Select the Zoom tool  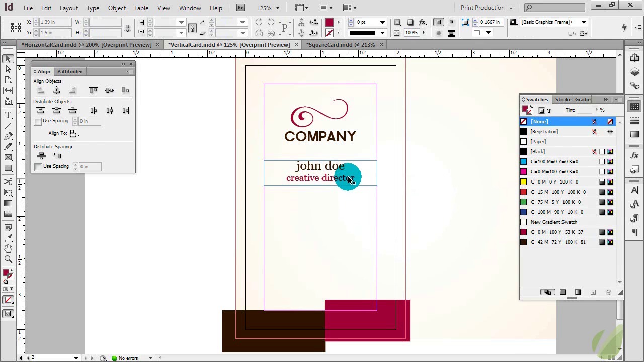click(x=8, y=259)
